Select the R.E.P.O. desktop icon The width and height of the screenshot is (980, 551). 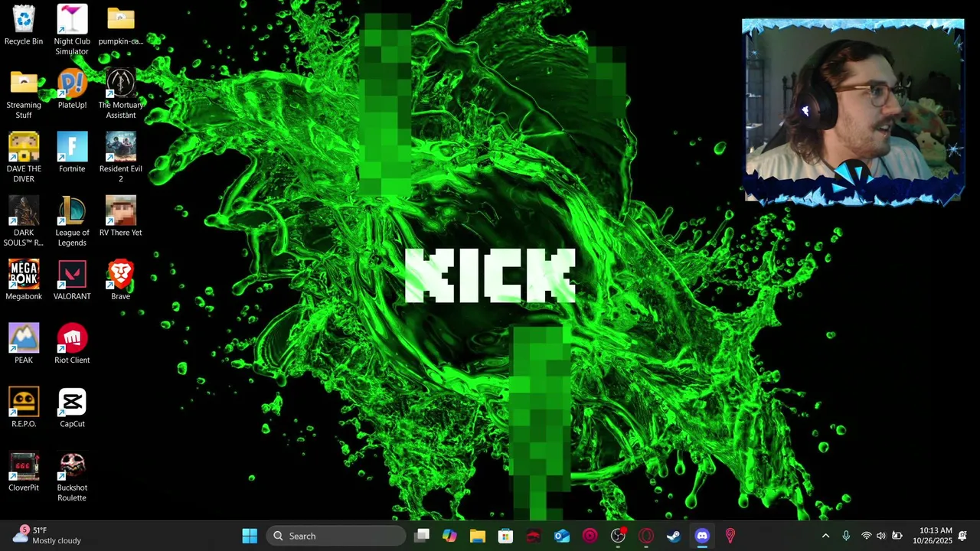(24, 408)
